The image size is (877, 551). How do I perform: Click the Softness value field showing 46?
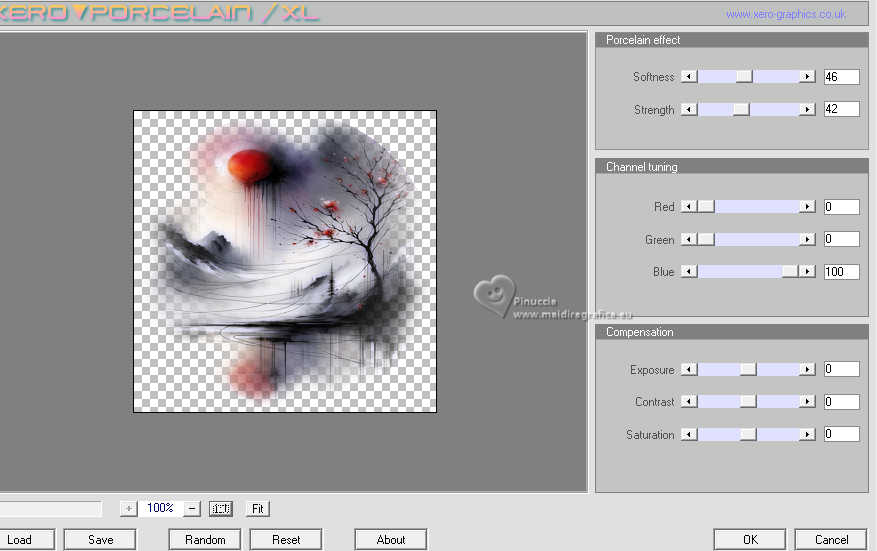pos(841,77)
